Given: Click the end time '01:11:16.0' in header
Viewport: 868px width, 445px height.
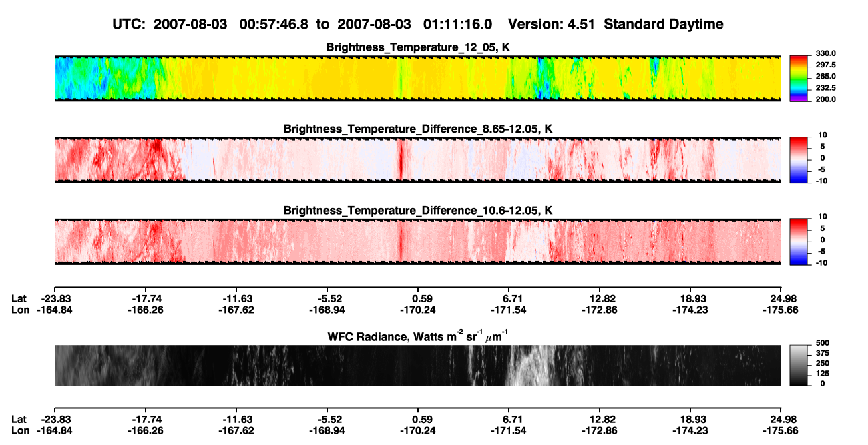Looking at the screenshot, I should [x=458, y=24].
